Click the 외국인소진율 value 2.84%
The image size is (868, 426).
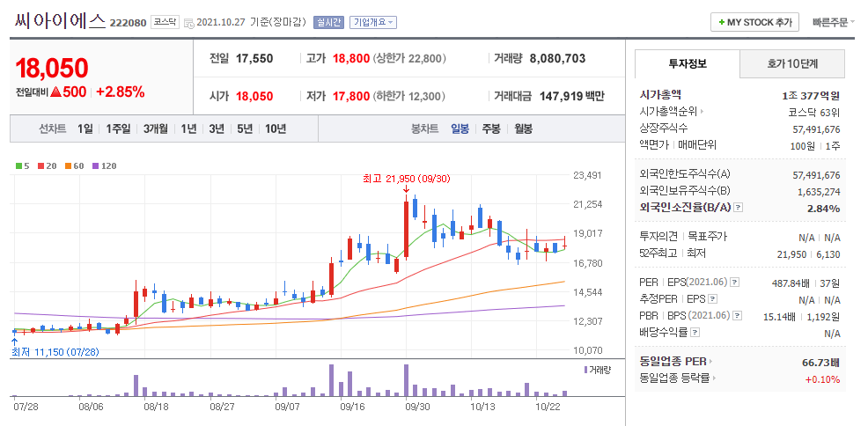(824, 209)
